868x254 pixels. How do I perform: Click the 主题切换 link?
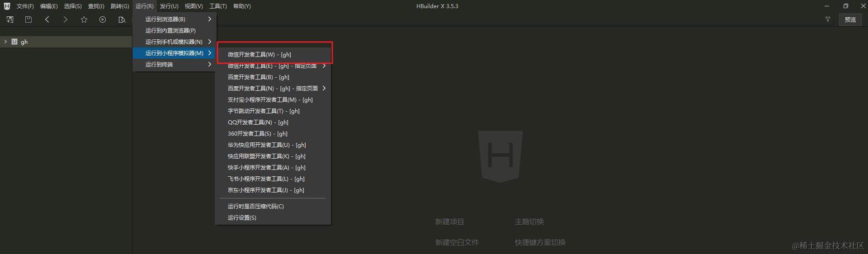point(529,221)
